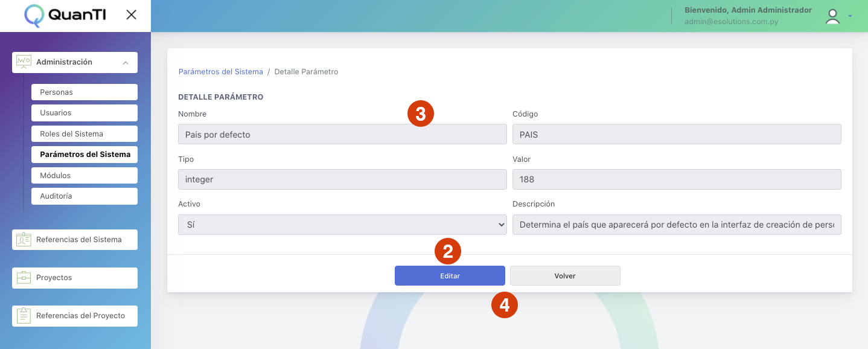The image size is (868, 349).
Task: Expand the user menu dropdown arrow
Action: tap(850, 16)
